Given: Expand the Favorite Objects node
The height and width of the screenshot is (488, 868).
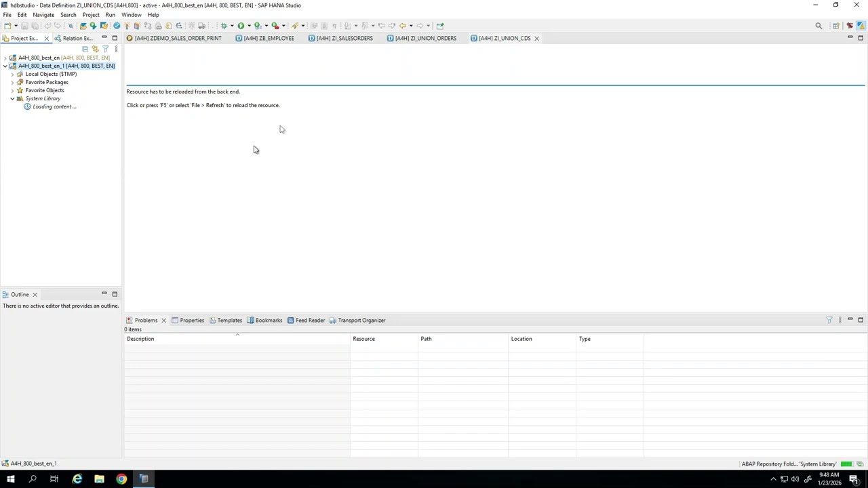Looking at the screenshot, I should click(x=12, y=90).
